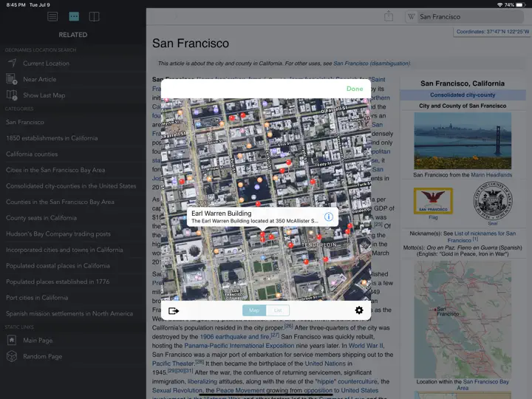
Task: Tap the Random Page row label
Action: click(42, 356)
